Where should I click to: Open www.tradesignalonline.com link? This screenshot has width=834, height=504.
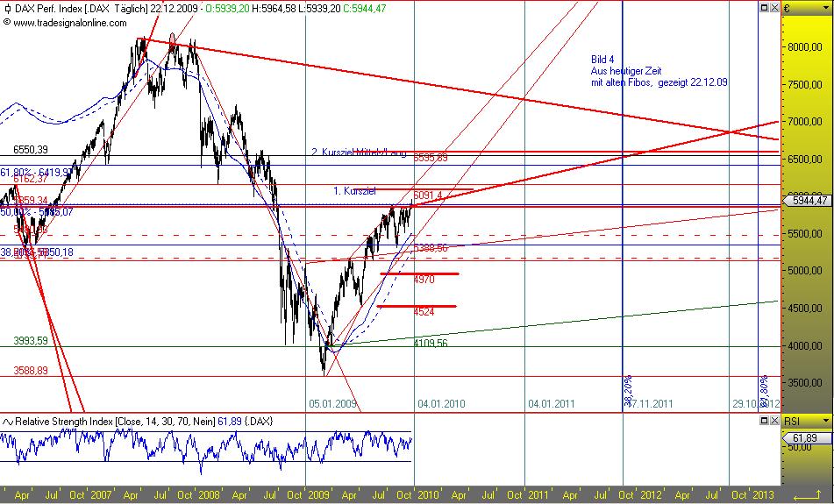(69, 23)
